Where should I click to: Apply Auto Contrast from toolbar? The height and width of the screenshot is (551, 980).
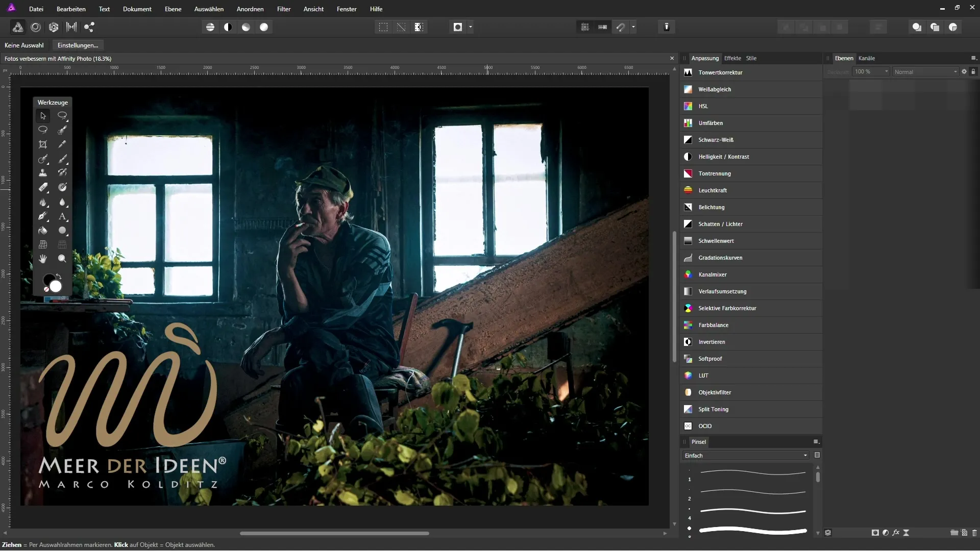pyautogui.click(x=228, y=27)
